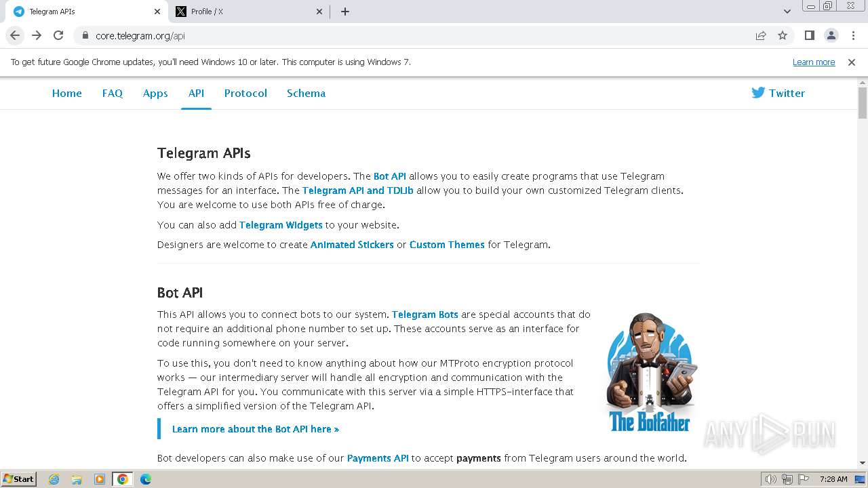The height and width of the screenshot is (488, 868).
Task: Switch to the Telegram APIs tab
Action: 87,12
